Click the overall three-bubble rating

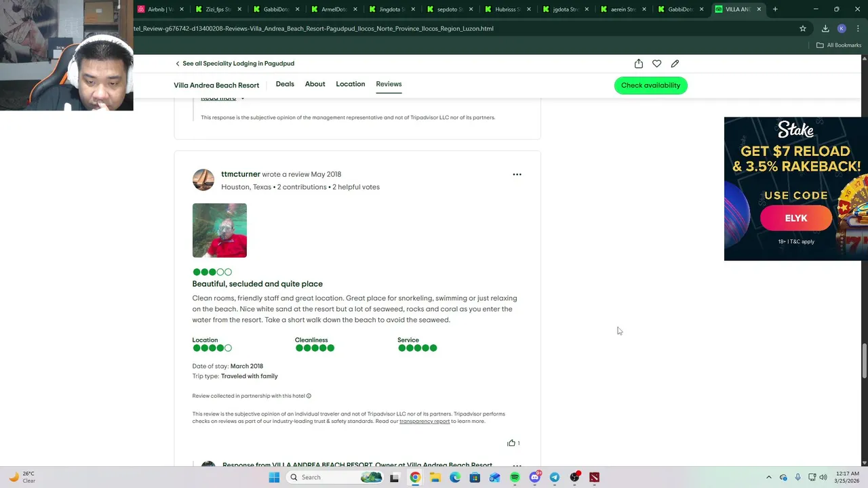[x=212, y=272]
